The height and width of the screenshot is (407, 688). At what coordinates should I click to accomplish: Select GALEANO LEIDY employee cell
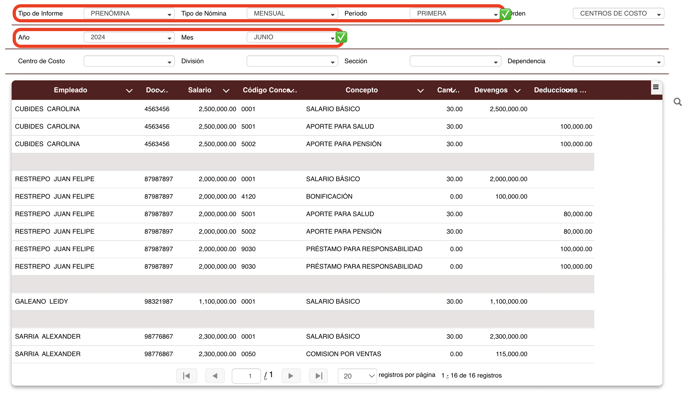coord(41,301)
